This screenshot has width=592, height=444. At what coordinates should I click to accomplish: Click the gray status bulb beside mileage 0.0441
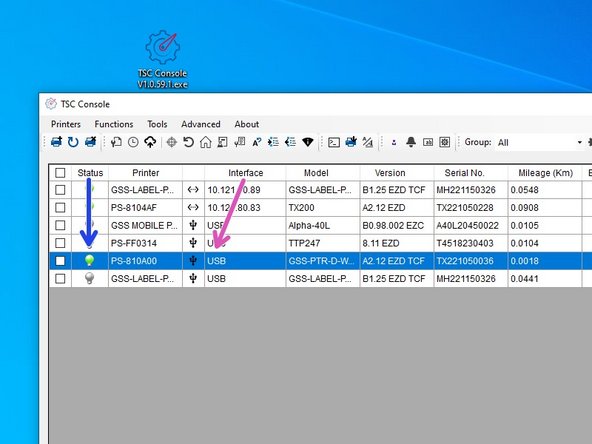[89, 278]
